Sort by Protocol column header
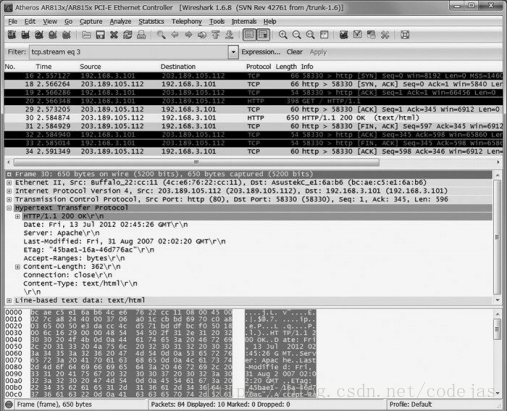This screenshot has width=507, height=411. 259,66
